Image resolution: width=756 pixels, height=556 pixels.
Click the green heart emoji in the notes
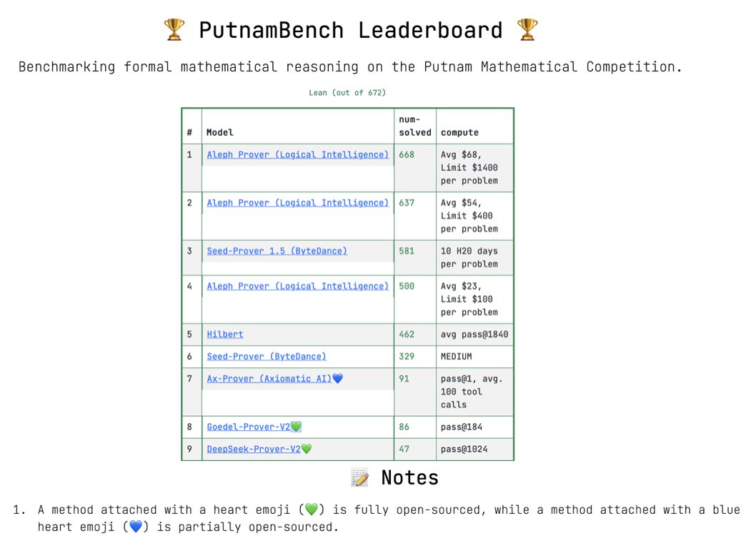pyautogui.click(x=312, y=510)
